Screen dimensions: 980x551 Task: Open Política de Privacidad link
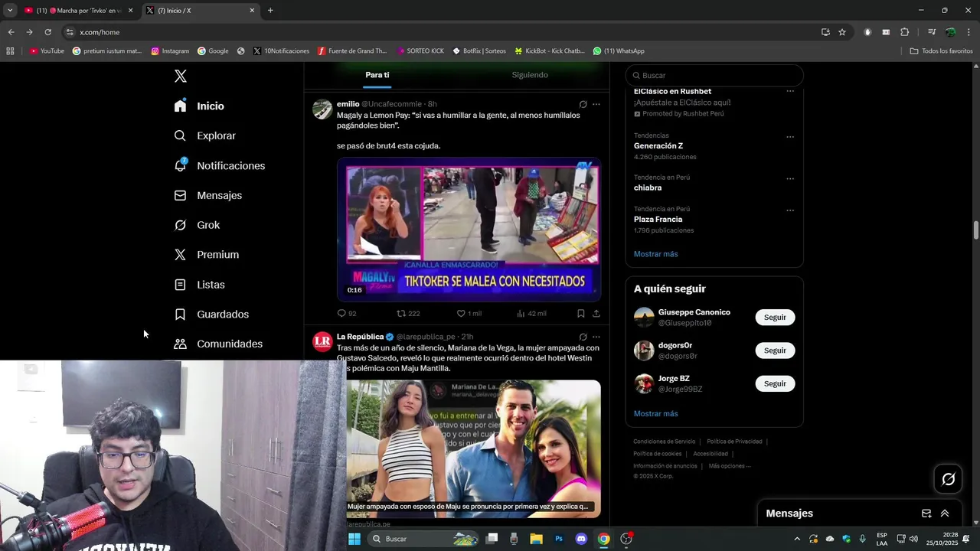(734, 442)
